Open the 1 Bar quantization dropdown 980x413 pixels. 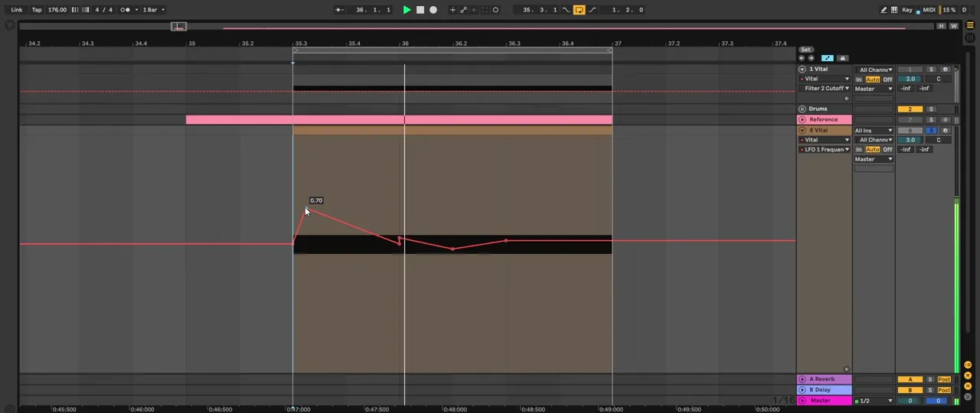pyautogui.click(x=154, y=10)
